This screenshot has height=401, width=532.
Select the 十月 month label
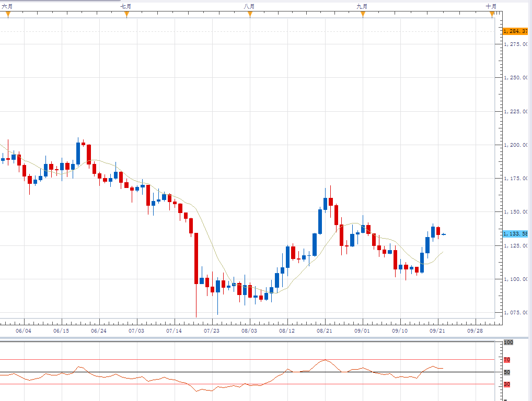click(491, 6)
